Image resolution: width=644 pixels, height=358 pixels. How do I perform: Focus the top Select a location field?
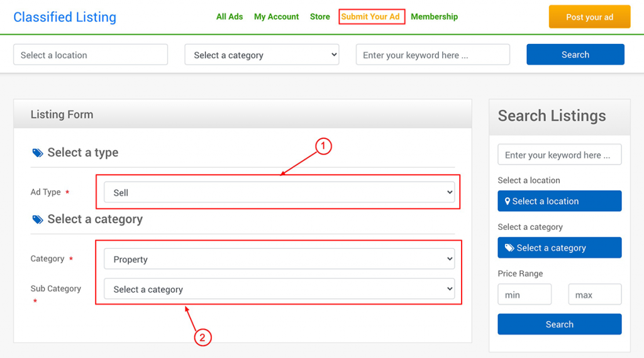[x=91, y=55]
